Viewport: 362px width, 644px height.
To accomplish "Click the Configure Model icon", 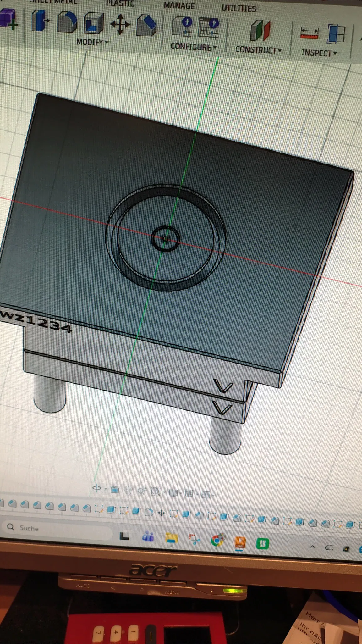I will point(183,28).
